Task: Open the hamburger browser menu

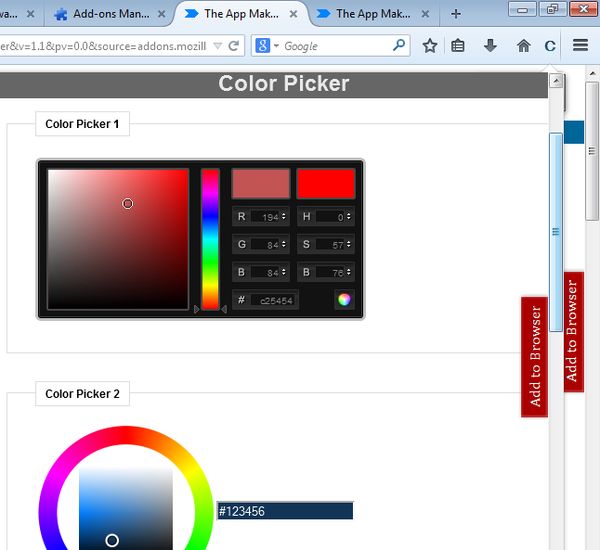Action: tap(580, 45)
